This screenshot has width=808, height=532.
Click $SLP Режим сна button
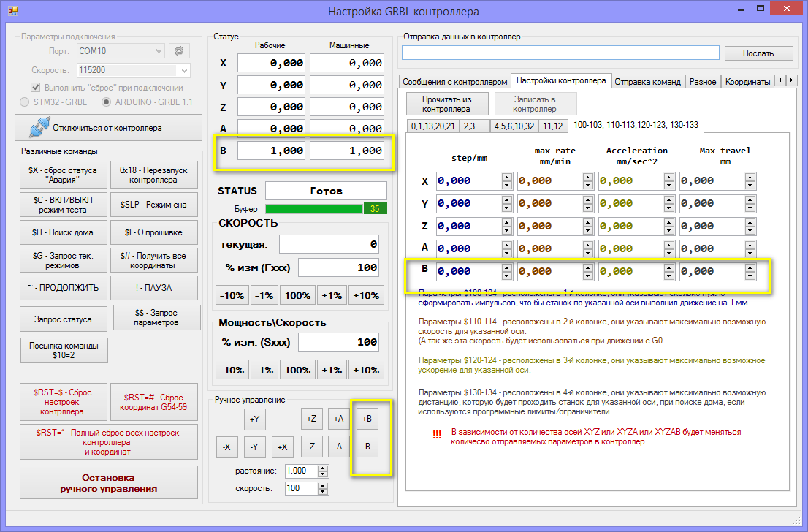(x=153, y=205)
